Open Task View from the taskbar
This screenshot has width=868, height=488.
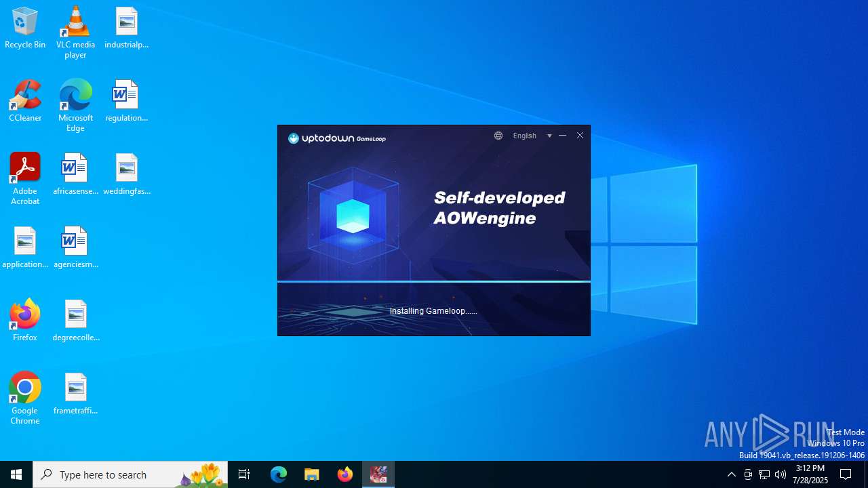[x=244, y=474]
